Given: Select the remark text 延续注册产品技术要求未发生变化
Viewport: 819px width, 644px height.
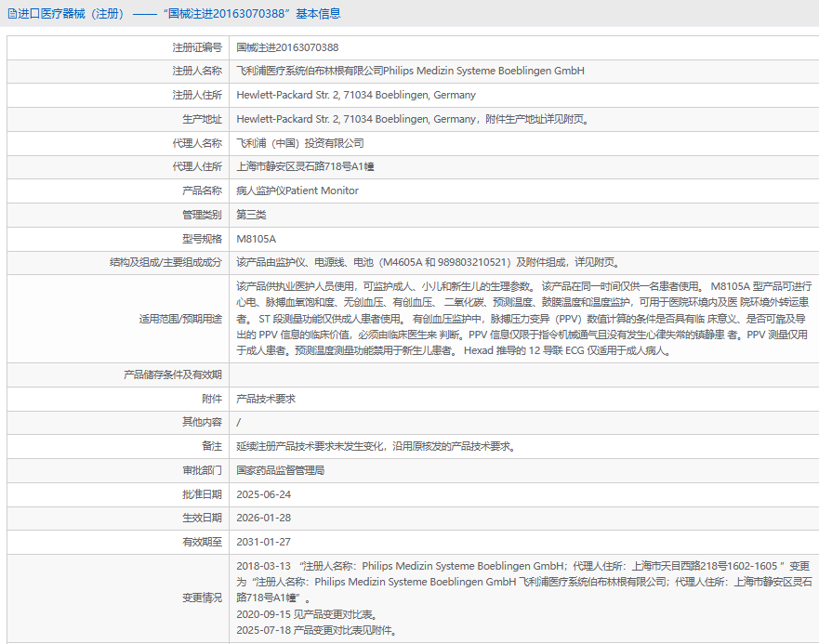Looking at the screenshot, I should (376, 447).
